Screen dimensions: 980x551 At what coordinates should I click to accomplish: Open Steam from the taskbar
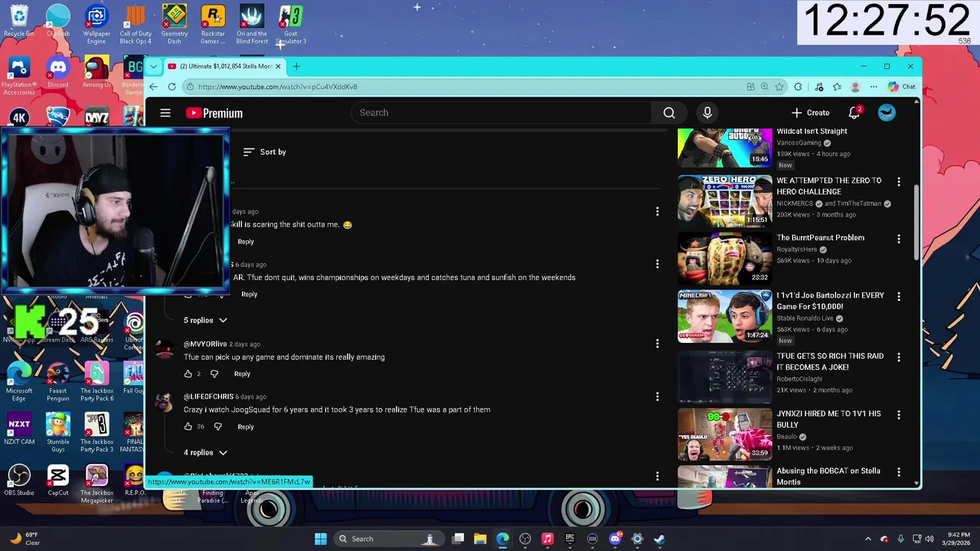659,539
